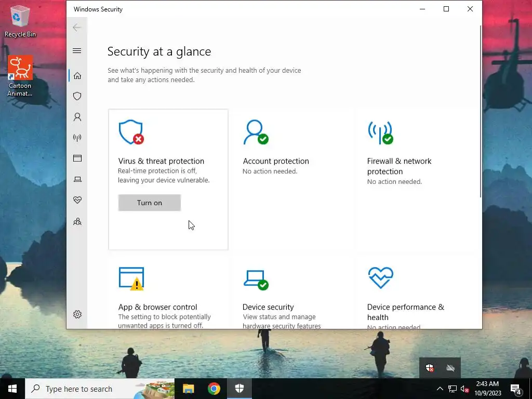The height and width of the screenshot is (399, 532).
Task: Open File Explorer from taskbar
Action: [x=188, y=389]
